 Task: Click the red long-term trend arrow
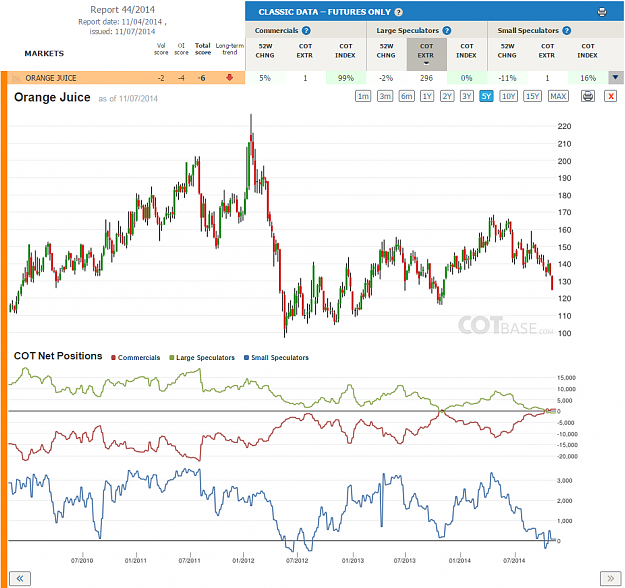point(230,78)
